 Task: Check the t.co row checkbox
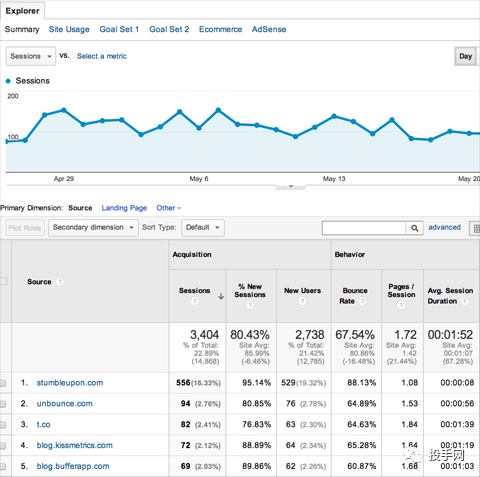pyautogui.click(x=3, y=425)
